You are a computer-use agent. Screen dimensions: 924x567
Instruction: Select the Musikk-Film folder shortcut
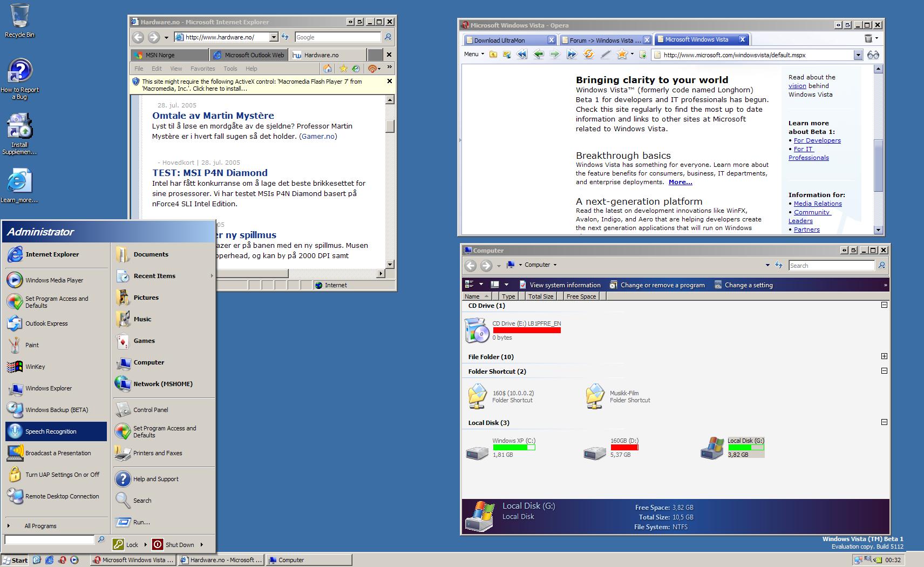(595, 396)
